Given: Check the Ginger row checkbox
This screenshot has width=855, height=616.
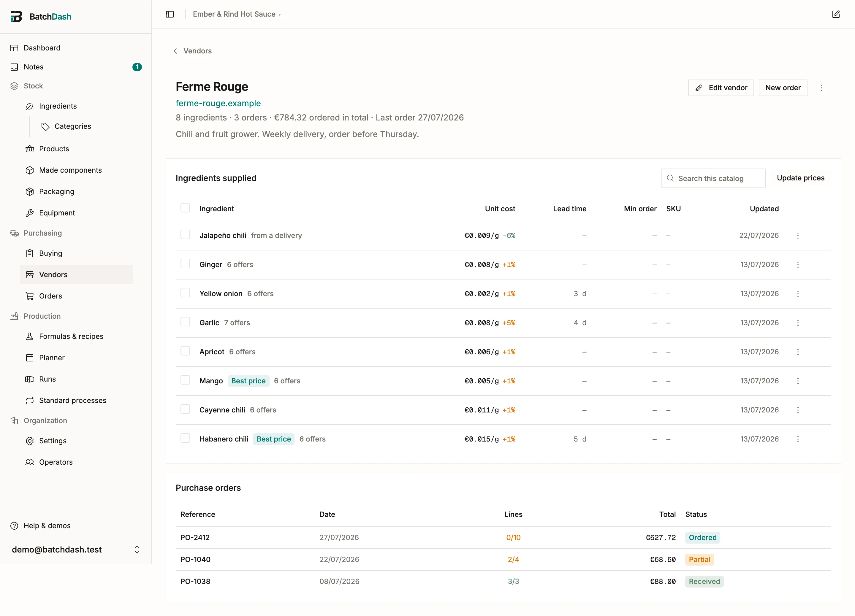Looking at the screenshot, I should (x=185, y=263).
